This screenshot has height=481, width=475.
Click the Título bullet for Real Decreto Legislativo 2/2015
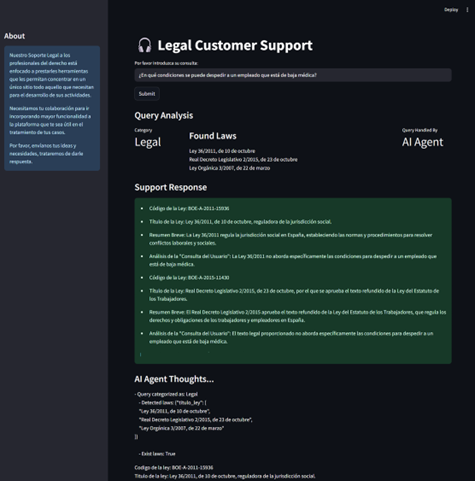(x=294, y=295)
